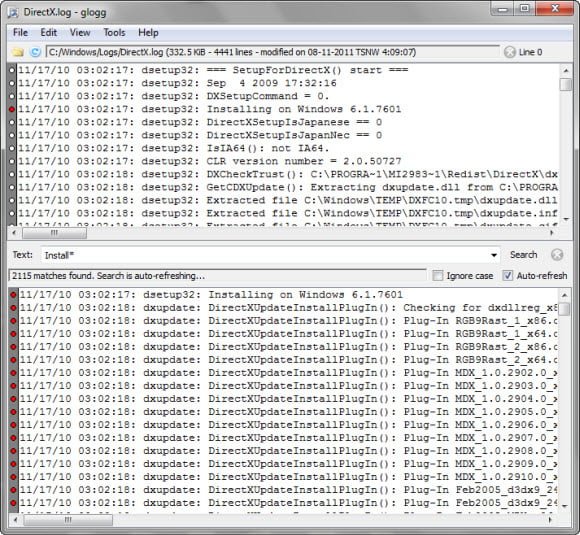Image resolution: width=580 pixels, height=535 pixels.
Task: Close the glogg window
Action: tap(554, 8)
